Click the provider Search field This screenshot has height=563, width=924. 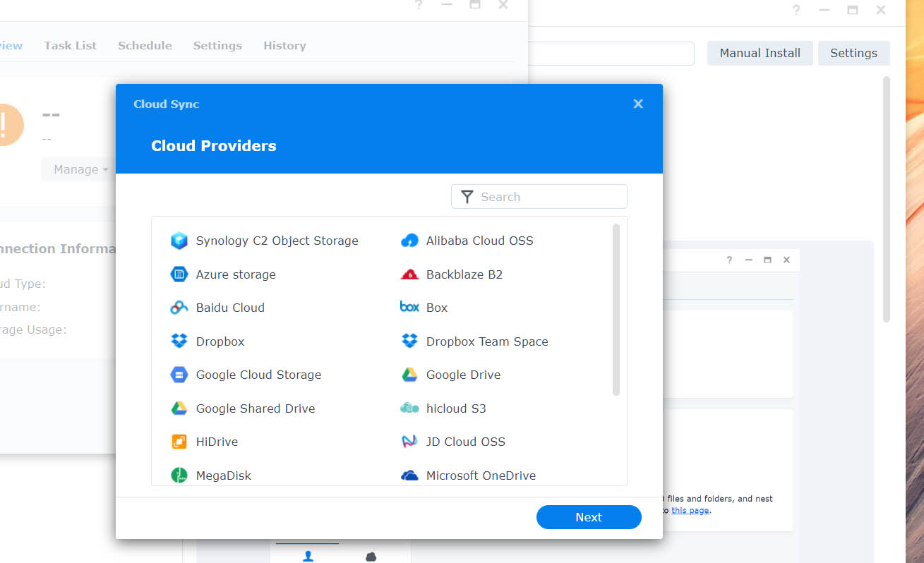[x=539, y=197]
